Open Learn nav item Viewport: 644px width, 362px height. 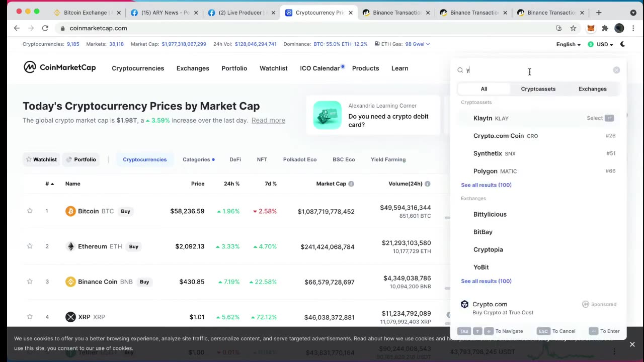click(400, 68)
